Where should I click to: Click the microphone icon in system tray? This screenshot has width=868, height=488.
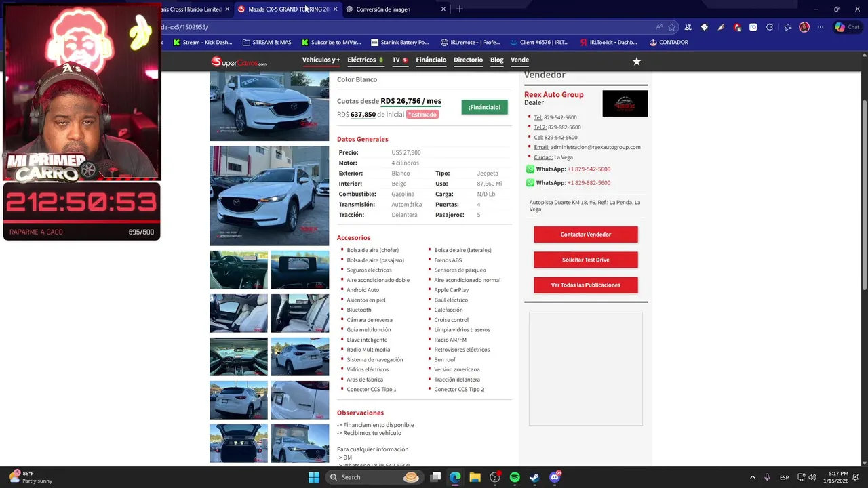767,477
